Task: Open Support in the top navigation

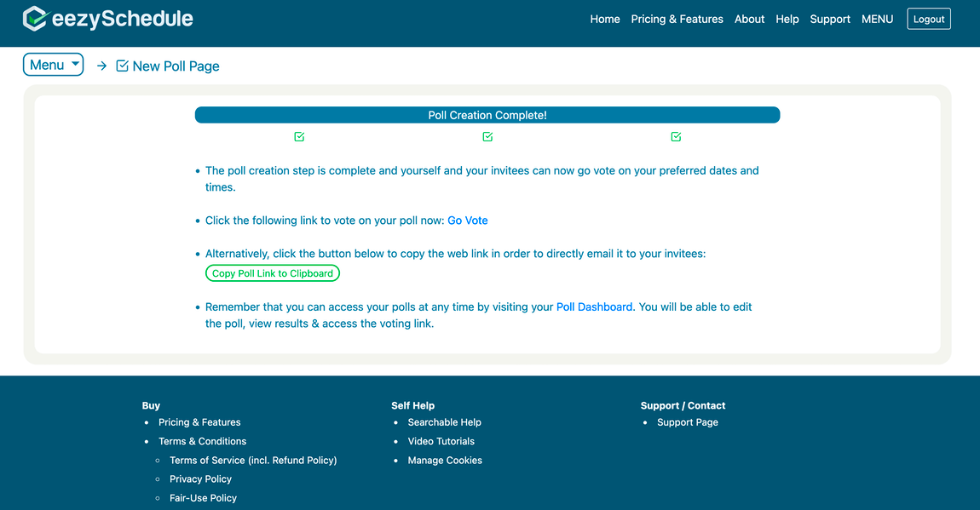Action: [830, 20]
